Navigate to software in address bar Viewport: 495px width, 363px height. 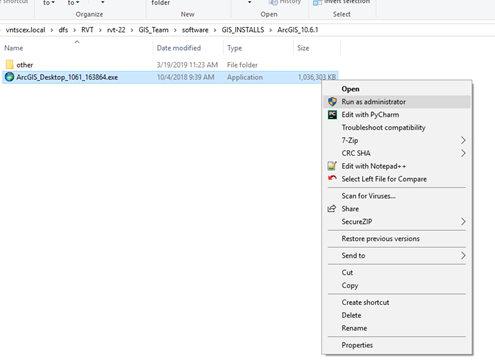tap(195, 30)
